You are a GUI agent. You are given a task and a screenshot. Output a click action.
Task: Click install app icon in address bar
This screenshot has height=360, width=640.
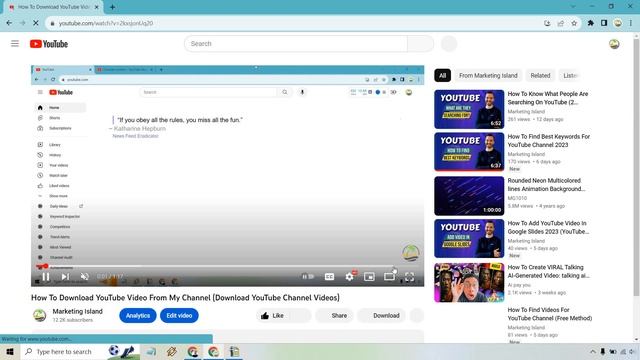[547, 23]
